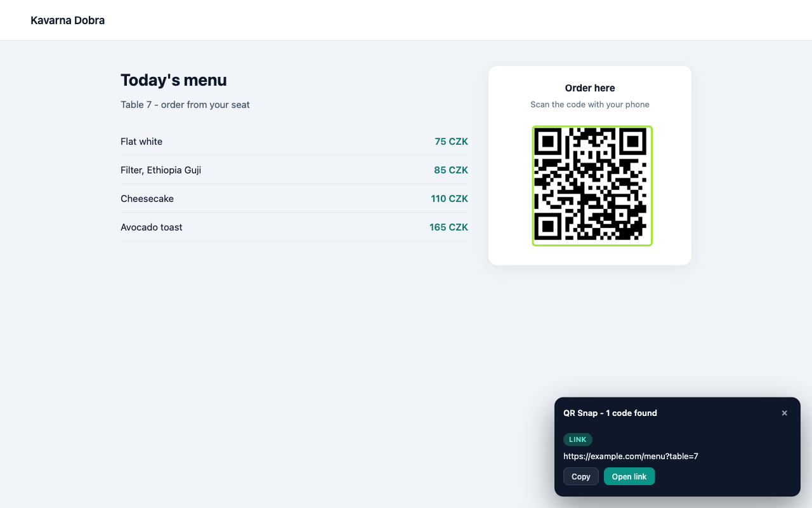The height and width of the screenshot is (508, 812).
Task: Click the Kavarna Dobra site title
Action: (x=68, y=20)
